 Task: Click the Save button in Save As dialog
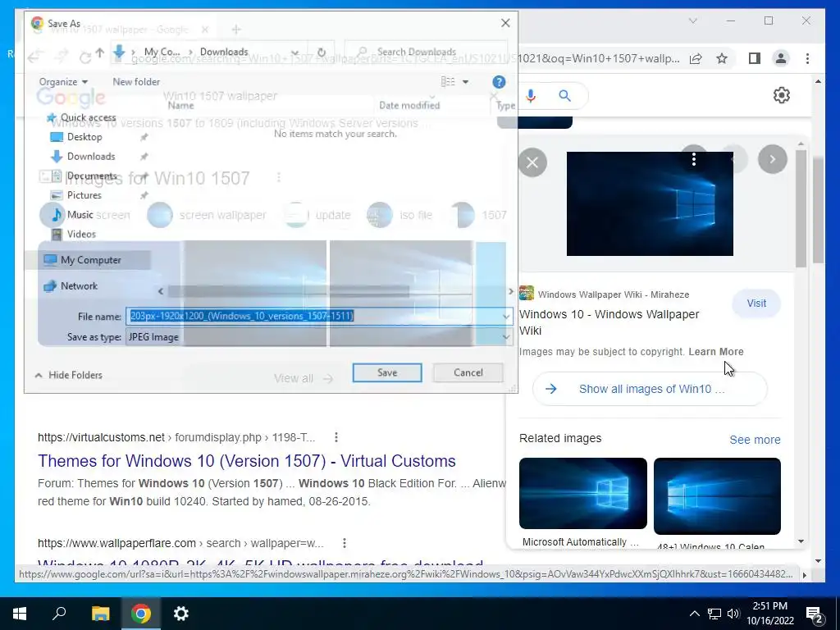click(387, 373)
